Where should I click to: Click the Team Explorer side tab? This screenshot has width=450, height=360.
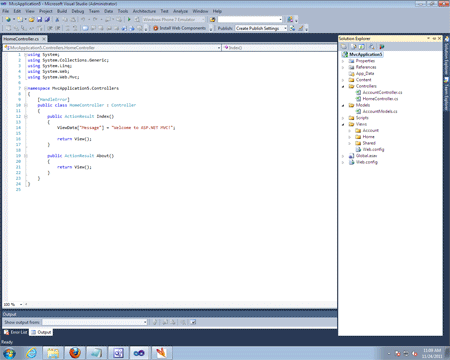447,94
